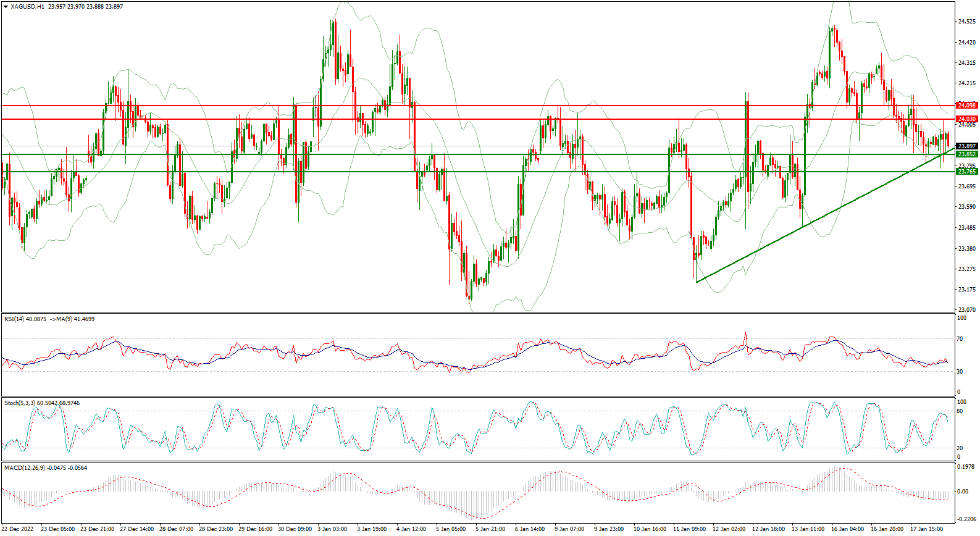Click the 6 Jan 14:00 time label
The width and height of the screenshot is (980, 536).
tap(530, 529)
